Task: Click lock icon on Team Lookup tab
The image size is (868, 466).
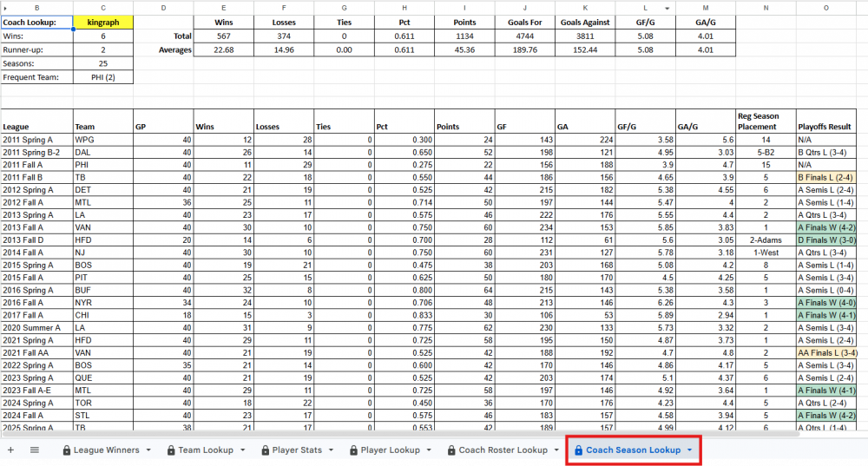Action: pos(171,450)
